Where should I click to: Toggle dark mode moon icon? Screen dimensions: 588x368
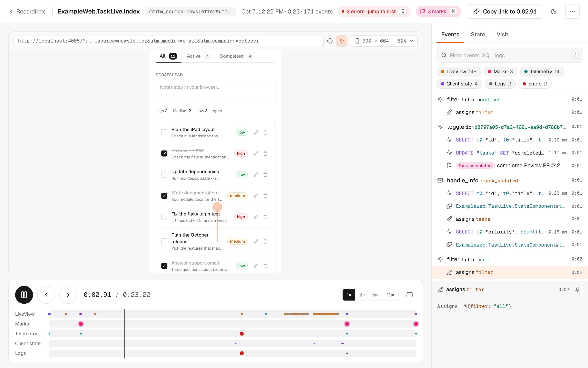coord(554,11)
